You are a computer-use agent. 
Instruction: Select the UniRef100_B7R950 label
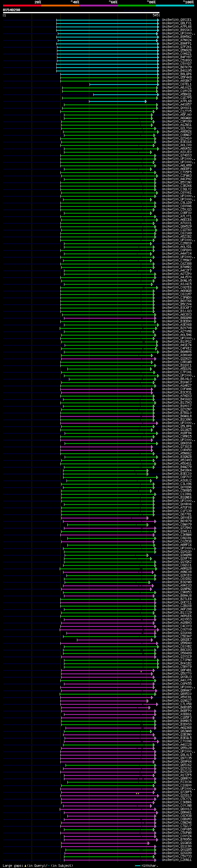point(176,840)
